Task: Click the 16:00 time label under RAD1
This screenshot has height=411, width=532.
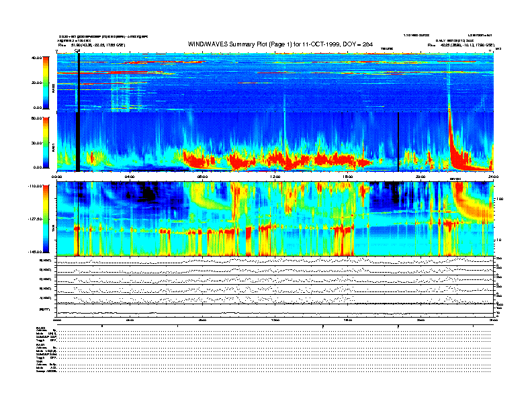Action: pos(348,177)
